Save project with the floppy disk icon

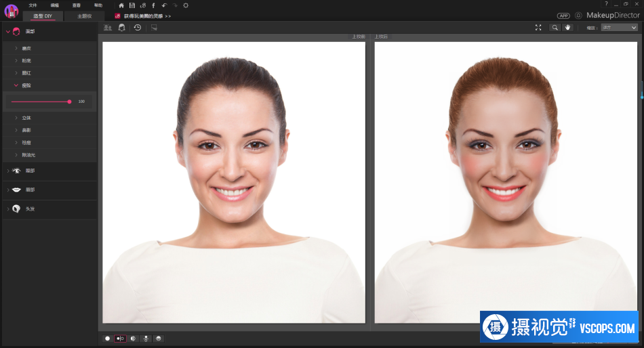tap(132, 5)
